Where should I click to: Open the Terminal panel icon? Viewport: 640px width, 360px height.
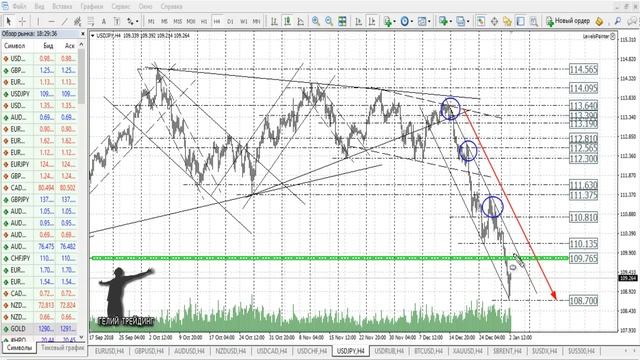[x=520, y=21]
